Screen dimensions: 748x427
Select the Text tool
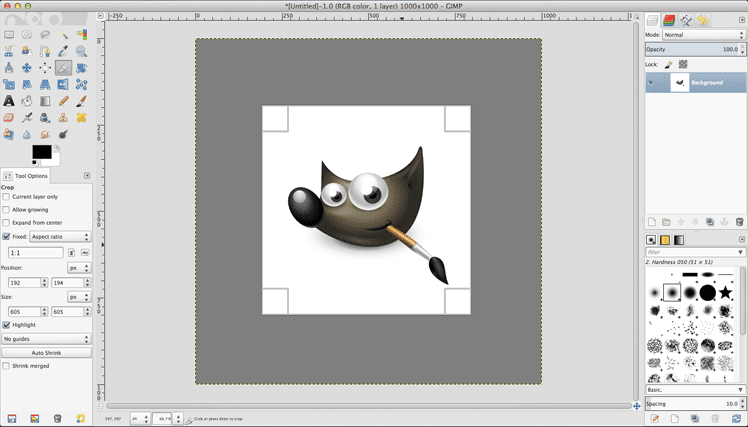(9, 101)
